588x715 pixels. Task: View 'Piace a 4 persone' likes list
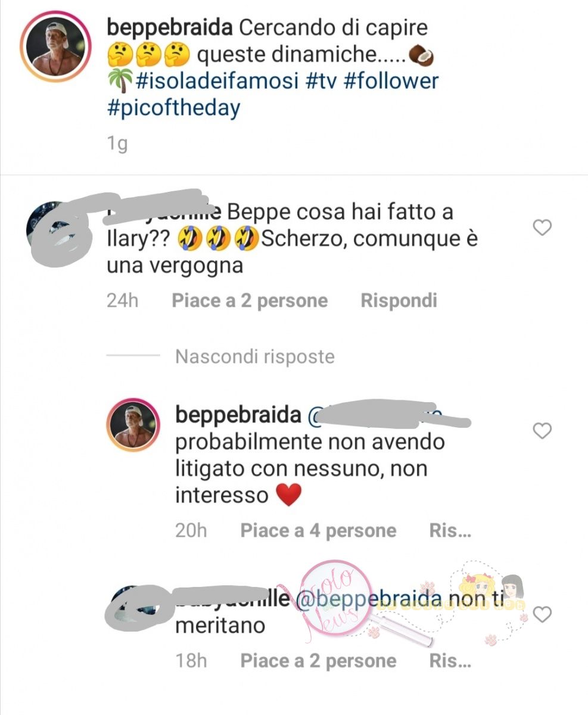pyautogui.click(x=318, y=530)
